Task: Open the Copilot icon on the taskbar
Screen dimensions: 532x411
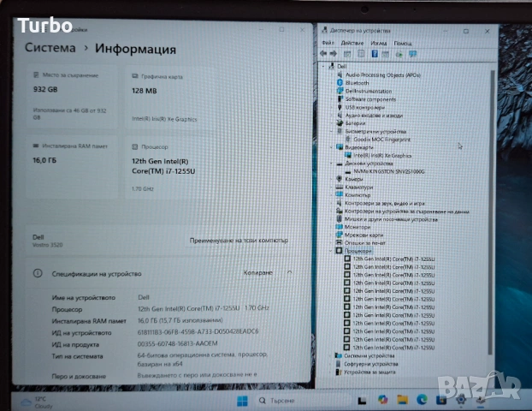Action: 382,400
